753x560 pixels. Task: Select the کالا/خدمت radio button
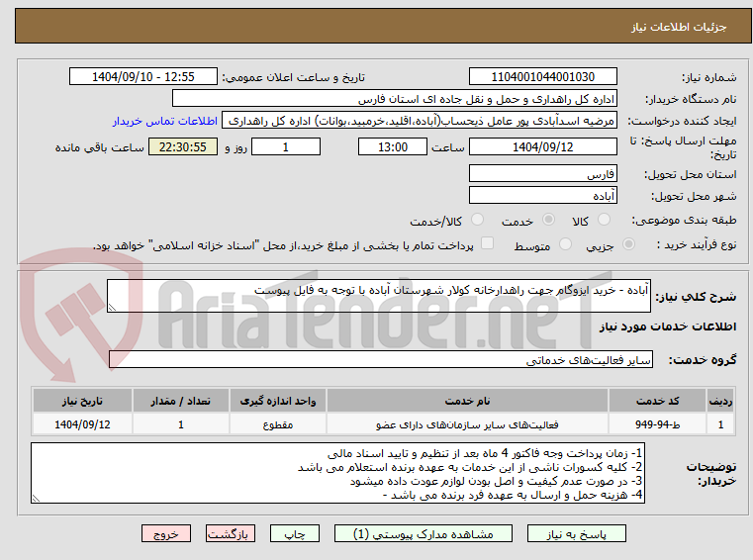tap(477, 220)
